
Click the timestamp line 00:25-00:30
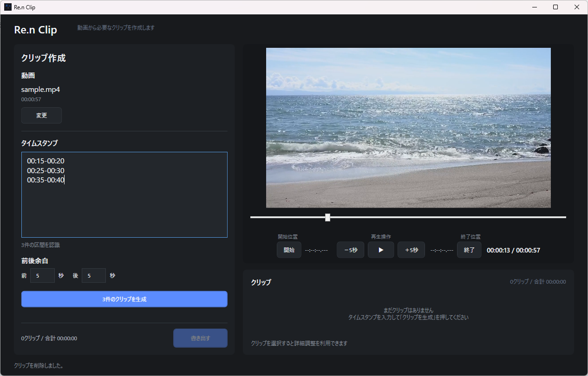point(46,170)
